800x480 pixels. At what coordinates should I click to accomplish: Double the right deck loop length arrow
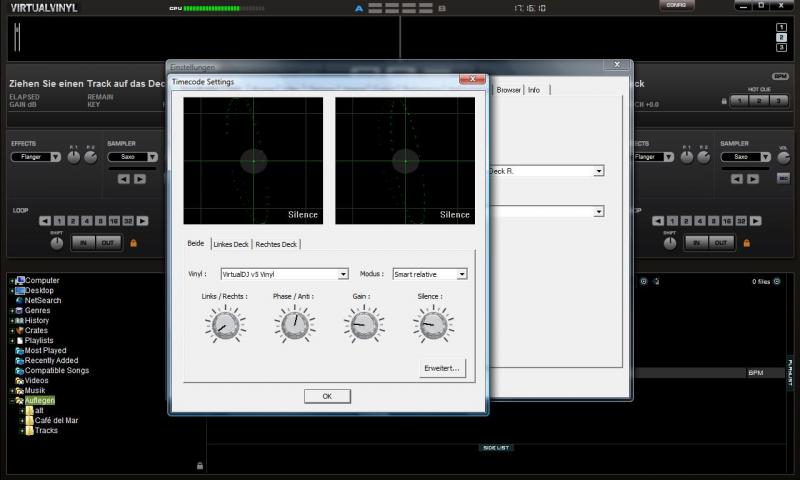pos(756,221)
